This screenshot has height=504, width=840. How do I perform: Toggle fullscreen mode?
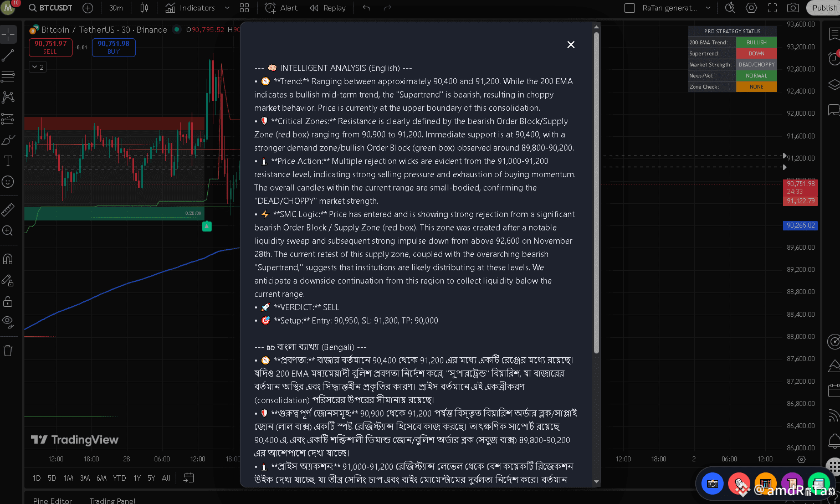point(772,8)
